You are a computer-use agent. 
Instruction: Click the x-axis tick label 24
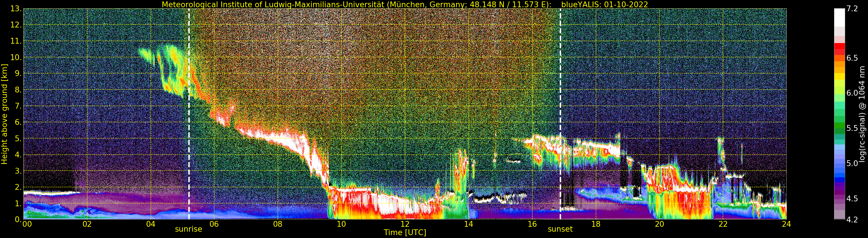(786, 224)
